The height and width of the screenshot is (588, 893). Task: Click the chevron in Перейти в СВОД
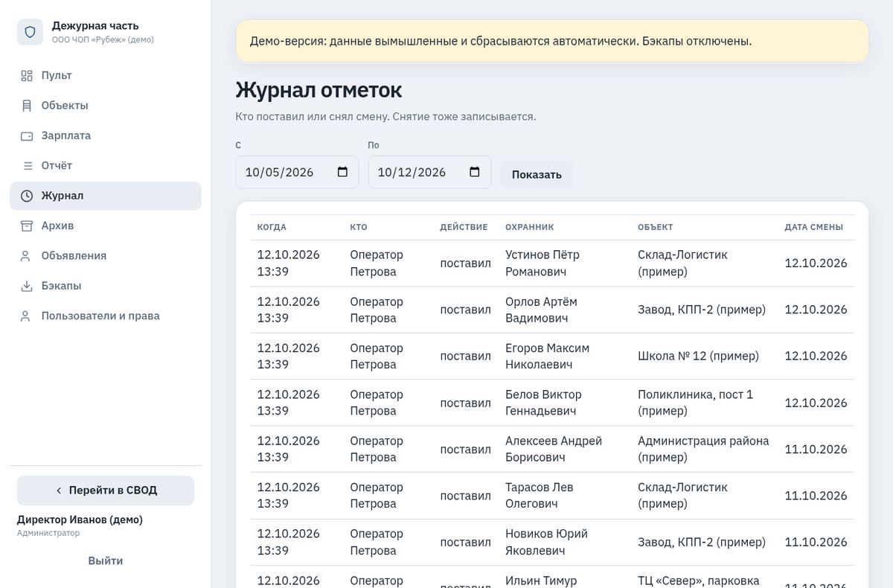pyautogui.click(x=59, y=490)
